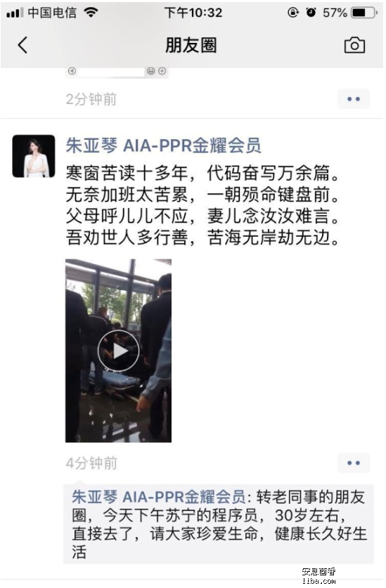This screenshot has height=588, width=386.
Task: Tap the 2分钟前 timestamp
Action: [x=91, y=99]
